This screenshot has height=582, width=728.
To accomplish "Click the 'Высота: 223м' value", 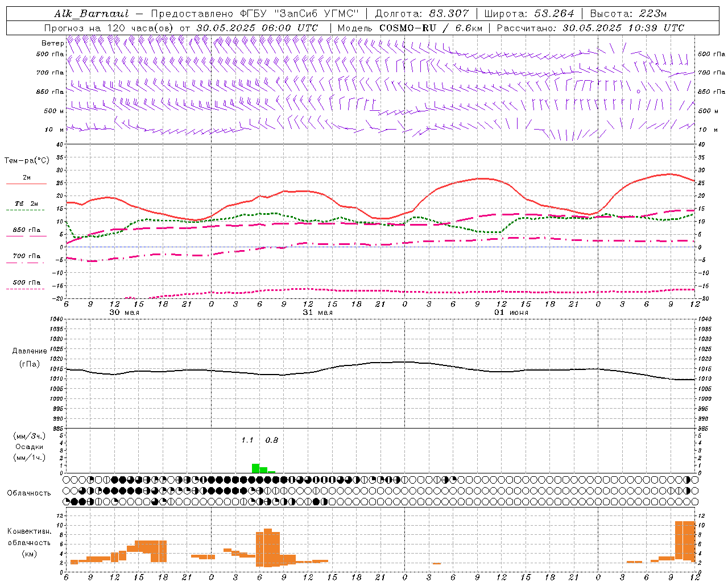I will click(628, 14).
